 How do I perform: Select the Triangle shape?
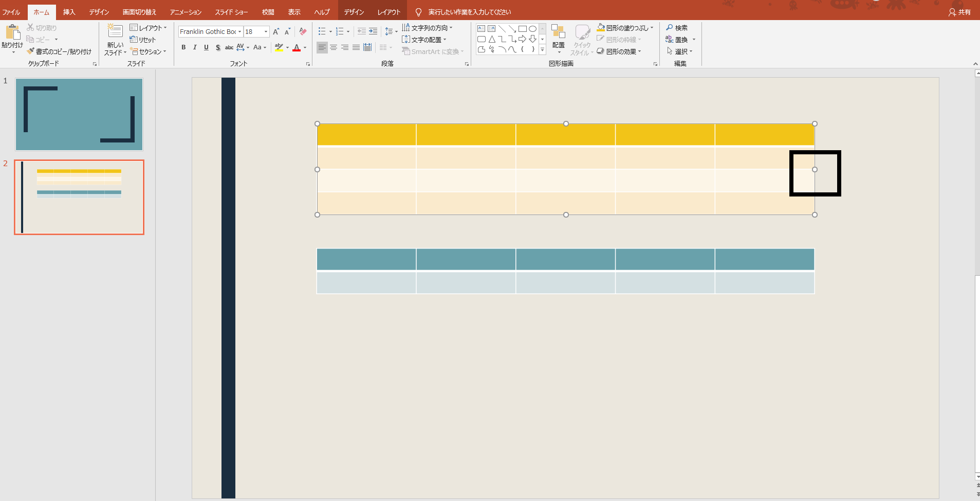point(492,39)
